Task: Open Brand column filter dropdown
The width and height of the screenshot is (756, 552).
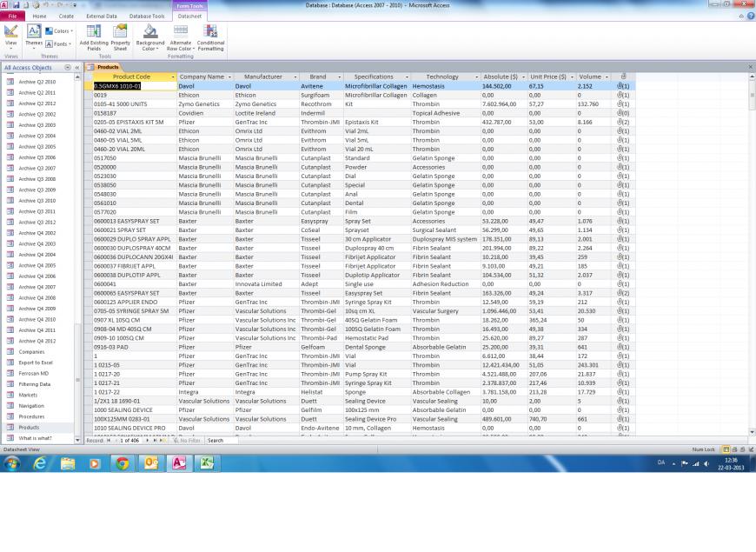Action: [x=340, y=77]
